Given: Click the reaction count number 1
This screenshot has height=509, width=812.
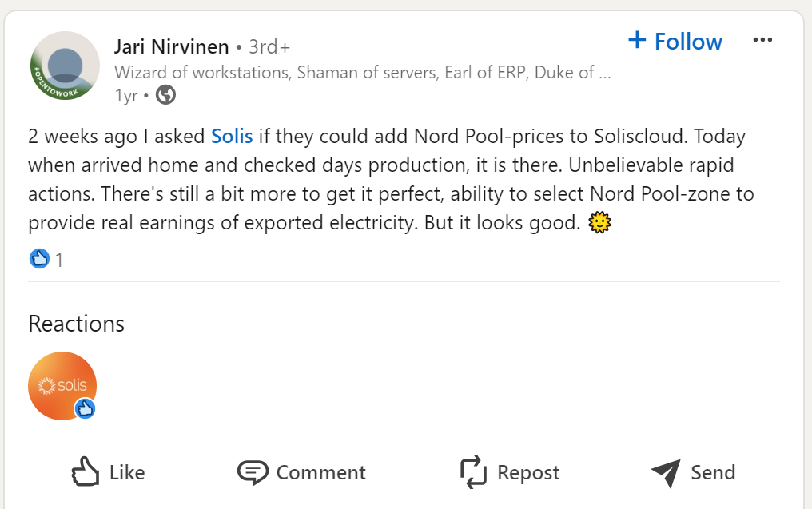Looking at the screenshot, I should tap(59, 260).
